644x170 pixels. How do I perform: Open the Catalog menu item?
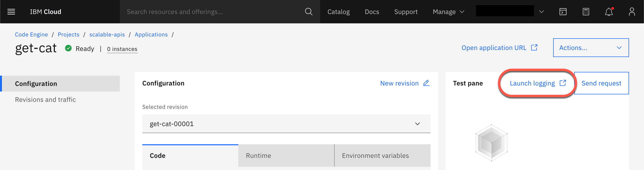(339, 12)
